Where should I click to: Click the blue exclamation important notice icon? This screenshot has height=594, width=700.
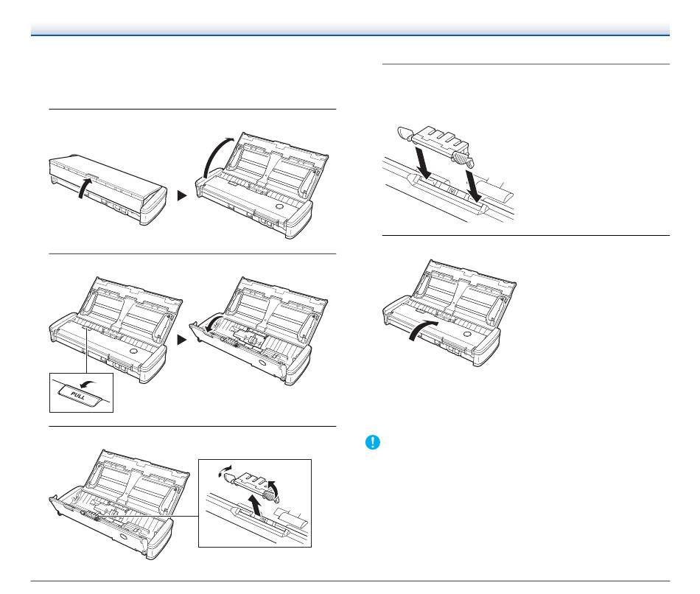(x=372, y=442)
